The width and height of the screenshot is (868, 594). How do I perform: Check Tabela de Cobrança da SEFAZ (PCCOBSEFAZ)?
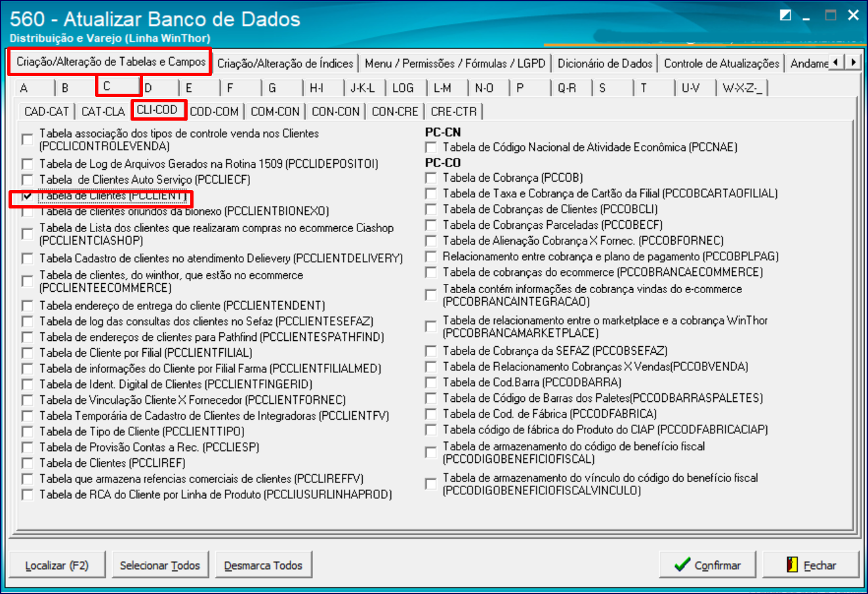431,351
